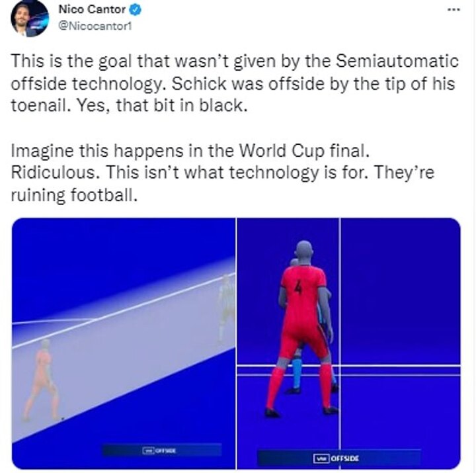Open the @Nicocantor1 handle link
476x473 pixels.
95,26
